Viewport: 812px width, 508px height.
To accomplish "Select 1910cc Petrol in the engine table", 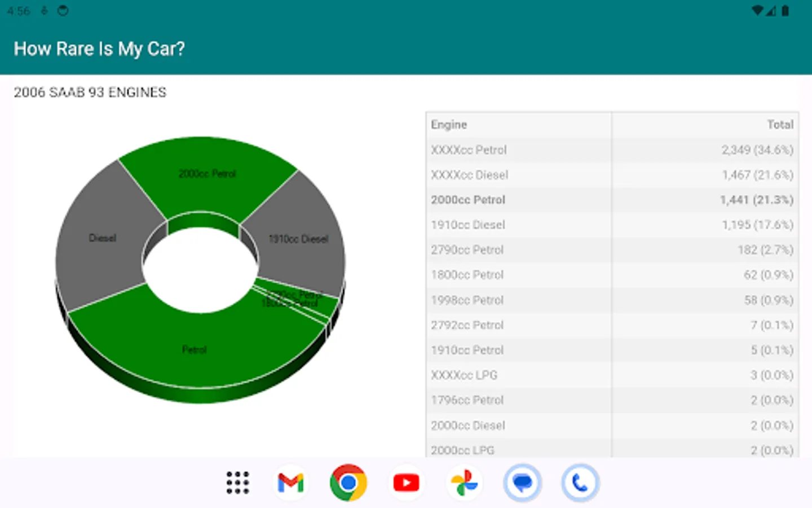I will [x=467, y=350].
